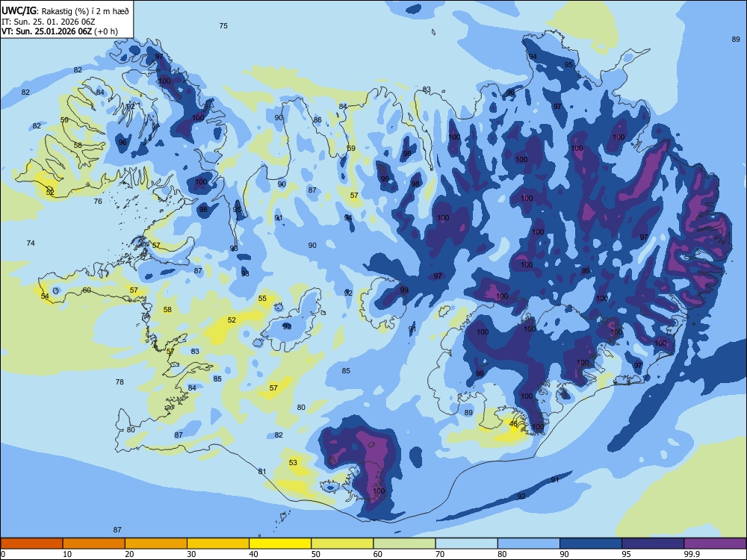Click the humidity value '86' on the map

pos(317,119)
